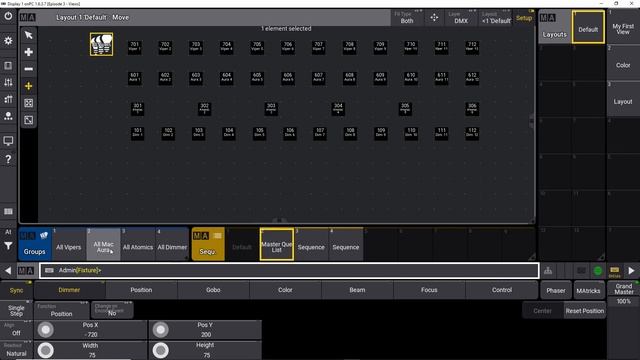Toggle the At button in left sidebar
Viewport: 640px width, 360px height.
(x=8, y=232)
